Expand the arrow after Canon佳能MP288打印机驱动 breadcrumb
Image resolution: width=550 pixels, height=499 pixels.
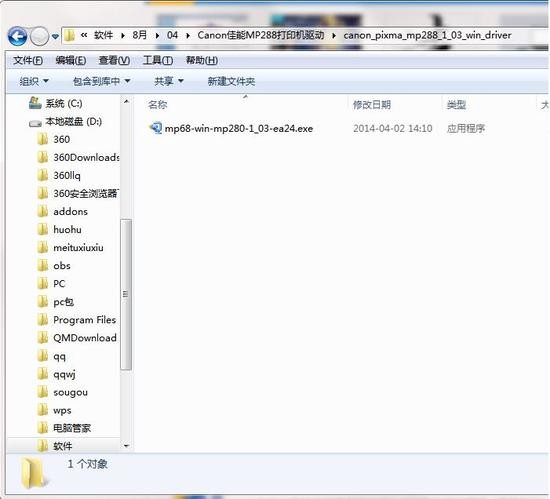click(x=334, y=35)
